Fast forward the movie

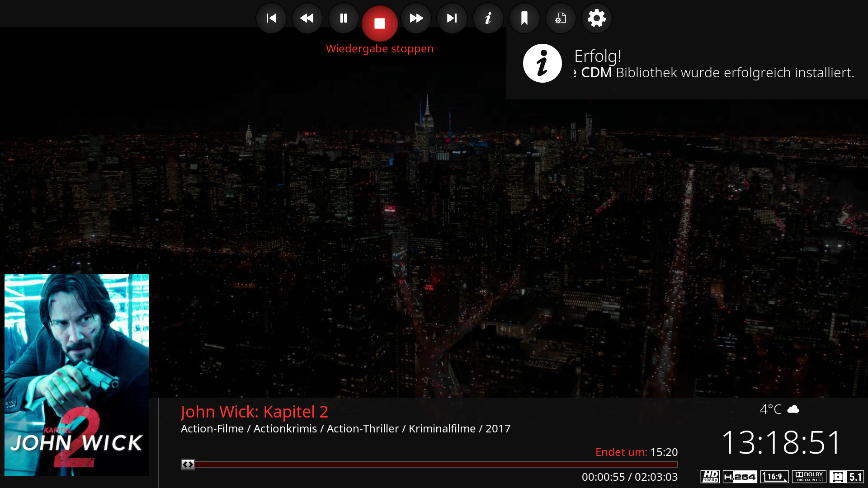tap(416, 18)
